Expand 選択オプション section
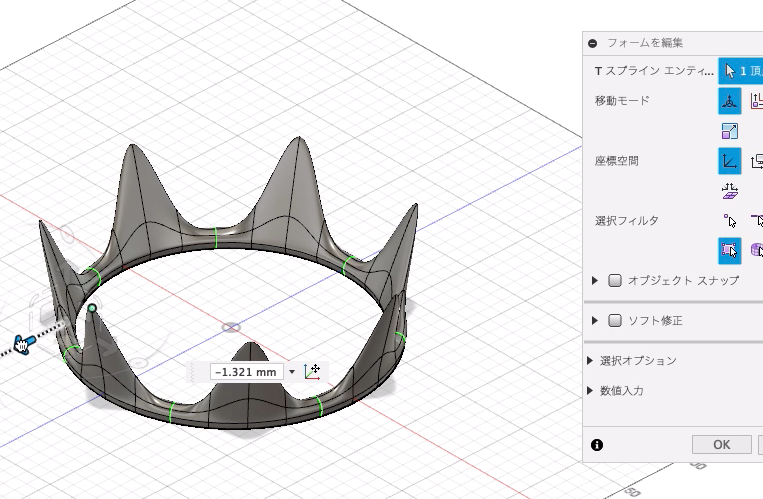This screenshot has height=499, width=763. coord(590,361)
